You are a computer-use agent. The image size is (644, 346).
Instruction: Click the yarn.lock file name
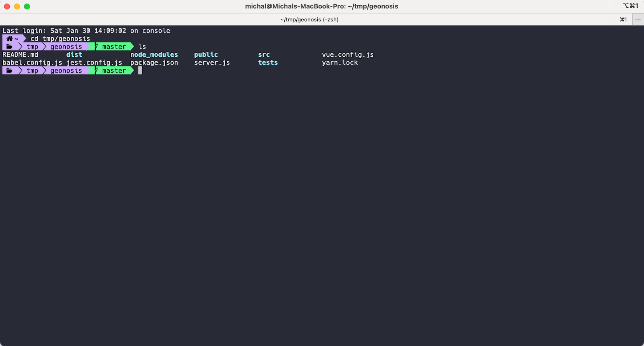point(340,63)
